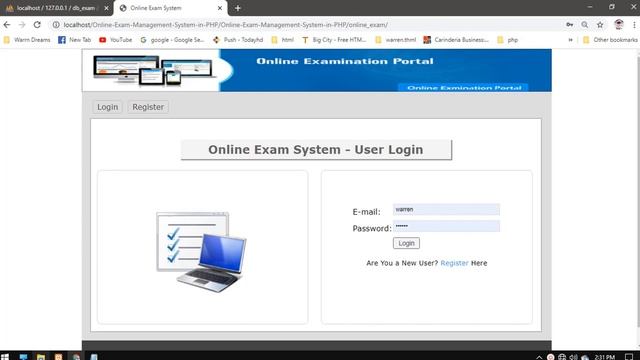The image size is (640, 360).
Task: Open the Chrome profile avatar
Action: pos(619,24)
